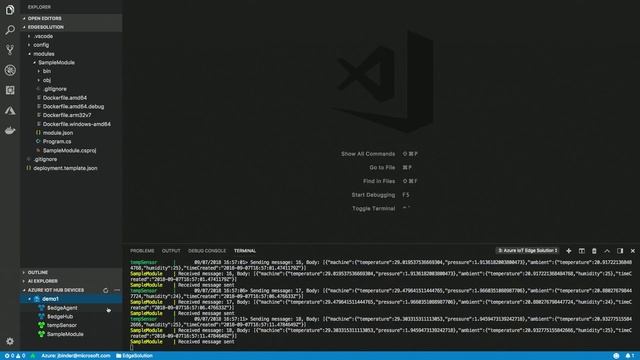
Task: Create a new terminal with plus icon
Action: (x=569, y=251)
